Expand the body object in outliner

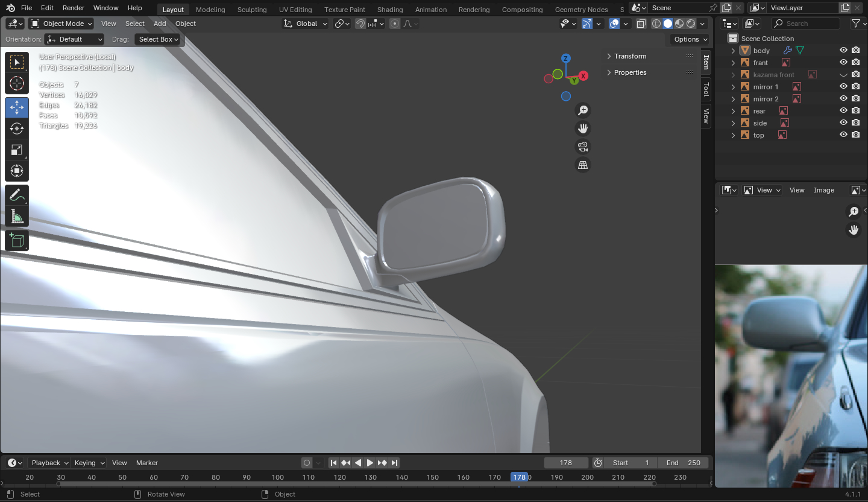[x=733, y=51]
